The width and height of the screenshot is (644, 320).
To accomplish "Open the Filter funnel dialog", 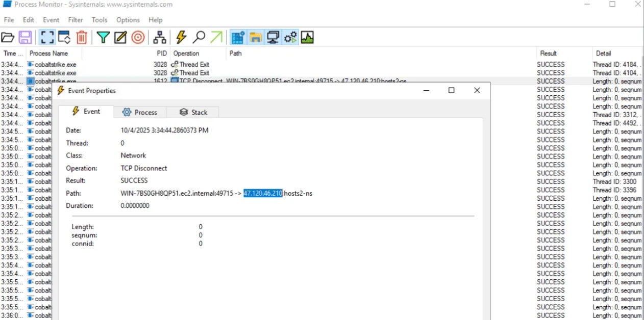I will click(104, 37).
